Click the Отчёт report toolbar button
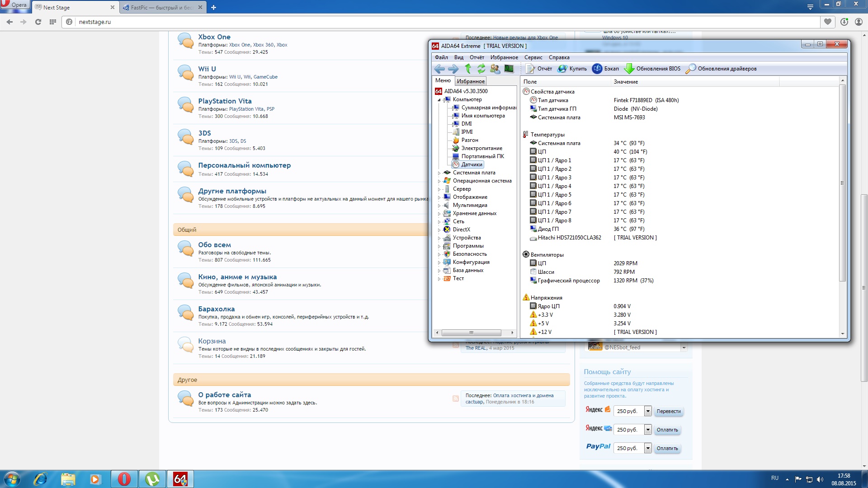 point(539,69)
